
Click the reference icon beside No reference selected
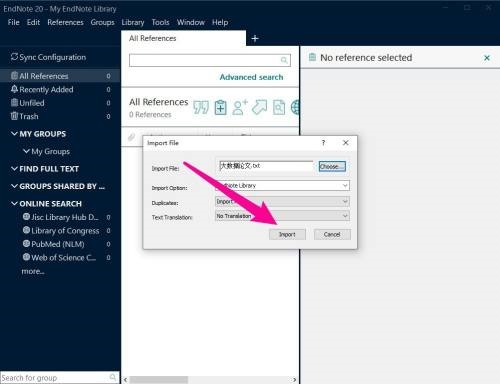point(312,57)
